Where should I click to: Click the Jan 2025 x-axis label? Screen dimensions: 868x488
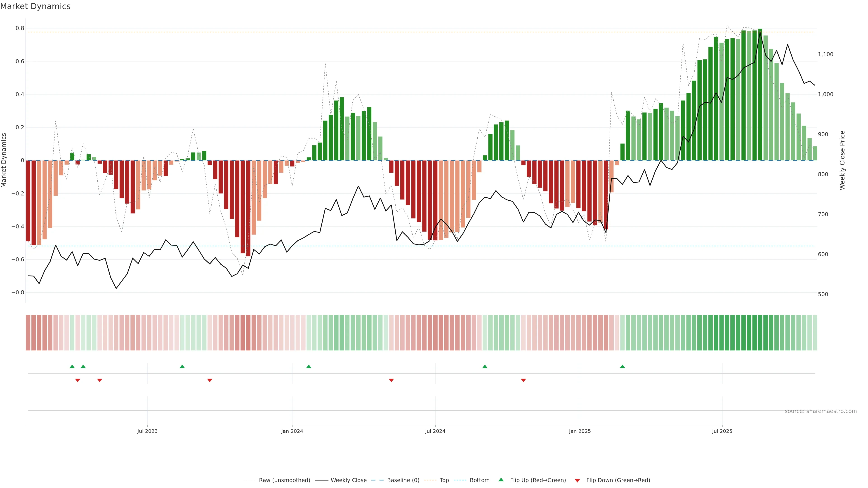point(580,431)
